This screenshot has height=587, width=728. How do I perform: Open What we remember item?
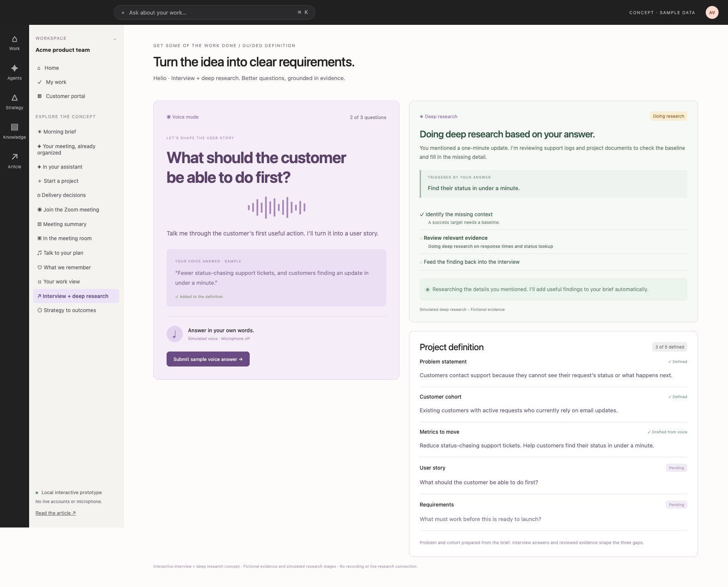(76, 268)
